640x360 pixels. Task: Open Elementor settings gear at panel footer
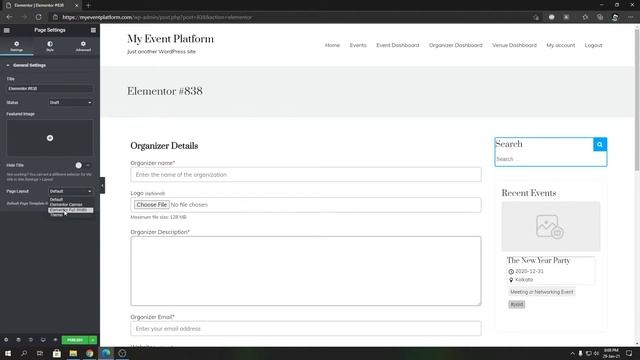point(6,340)
